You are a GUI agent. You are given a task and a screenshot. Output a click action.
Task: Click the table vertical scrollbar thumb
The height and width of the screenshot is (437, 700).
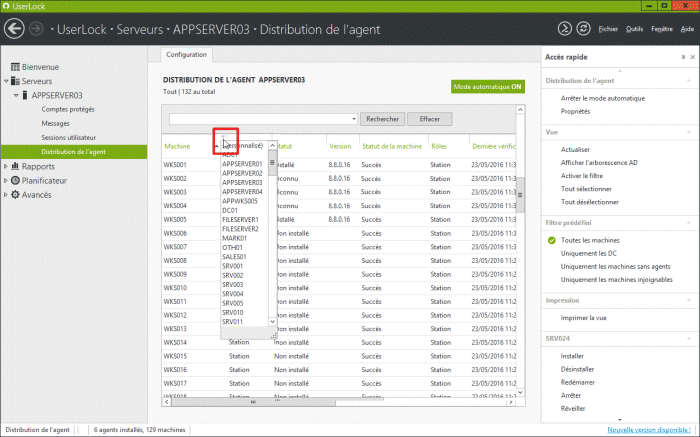pos(520,195)
